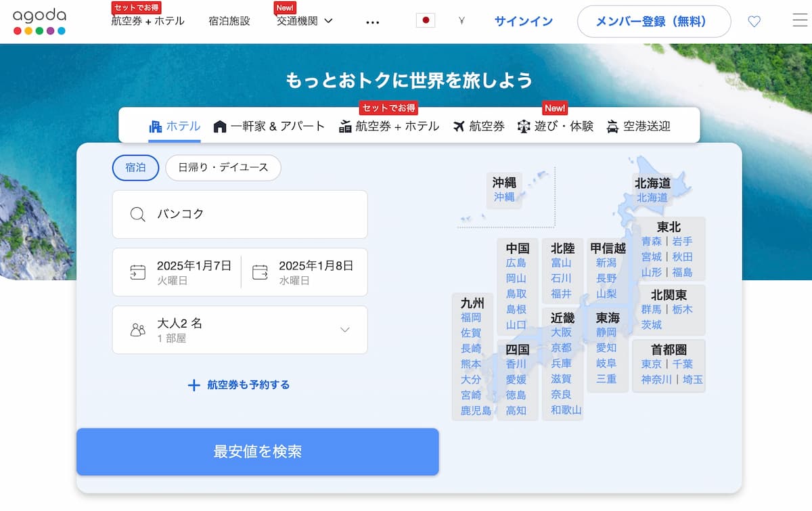
Task: Click the ferris wheel icon on 遊び・体験 tab
Action: tap(522, 126)
